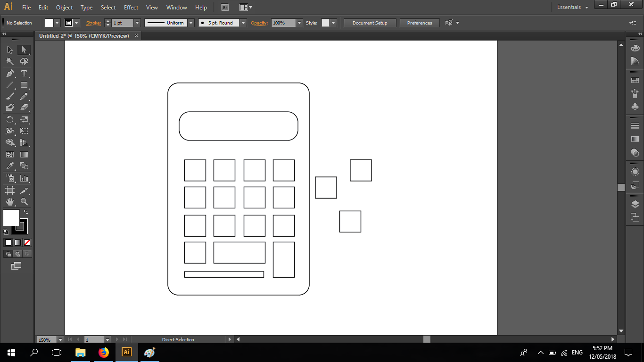Set paint mode to Color

point(8,242)
